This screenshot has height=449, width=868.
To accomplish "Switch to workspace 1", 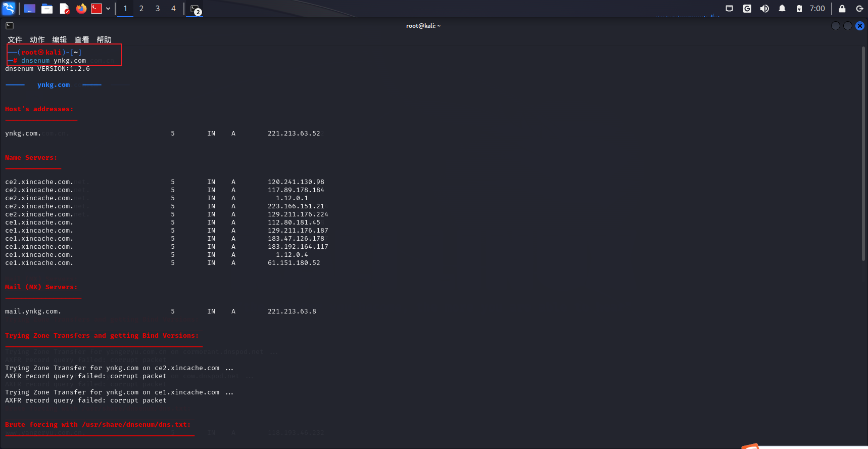I will [125, 9].
